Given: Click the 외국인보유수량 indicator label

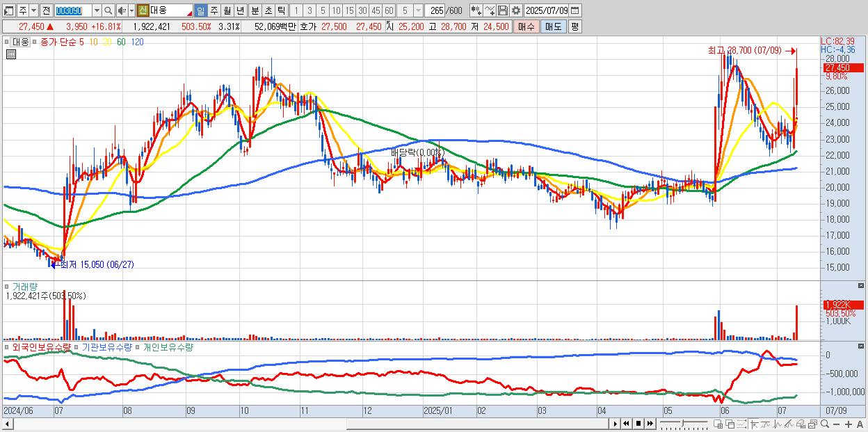Looking at the screenshot, I should tap(42, 346).
